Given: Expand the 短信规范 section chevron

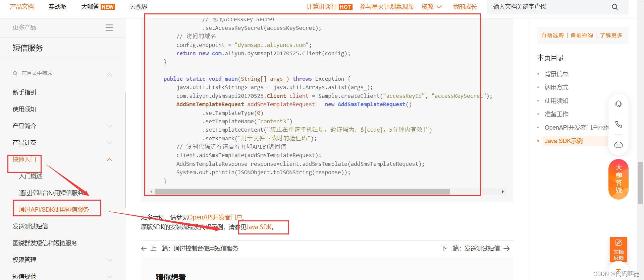Looking at the screenshot, I should [x=109, y=277].
